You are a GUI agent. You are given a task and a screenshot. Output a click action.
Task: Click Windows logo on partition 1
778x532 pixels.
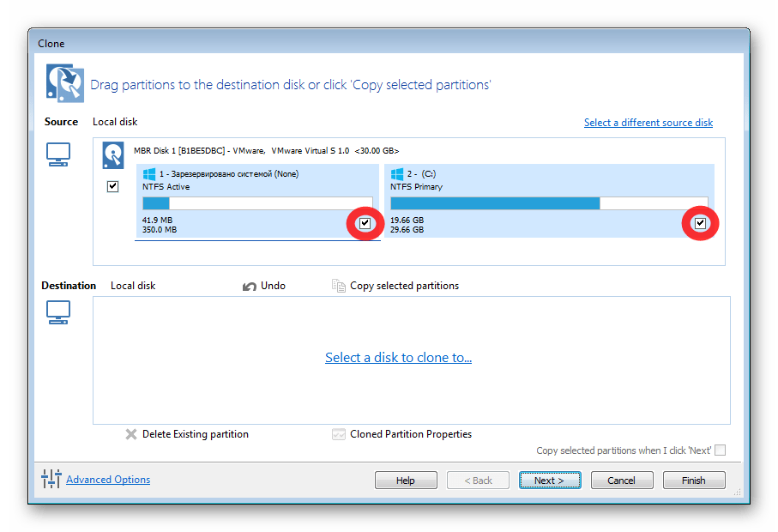click(x=149, y=174)
